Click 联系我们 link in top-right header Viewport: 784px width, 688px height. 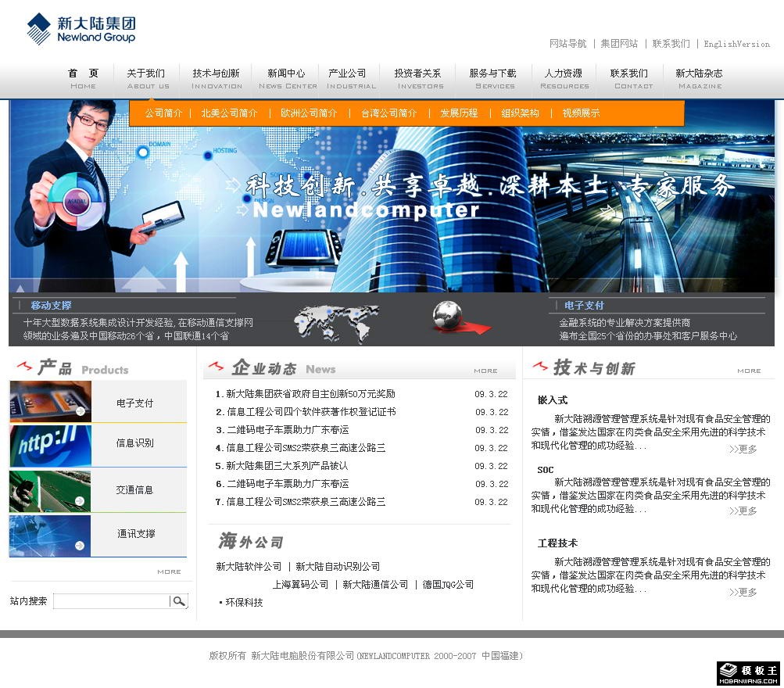(671, 44)
